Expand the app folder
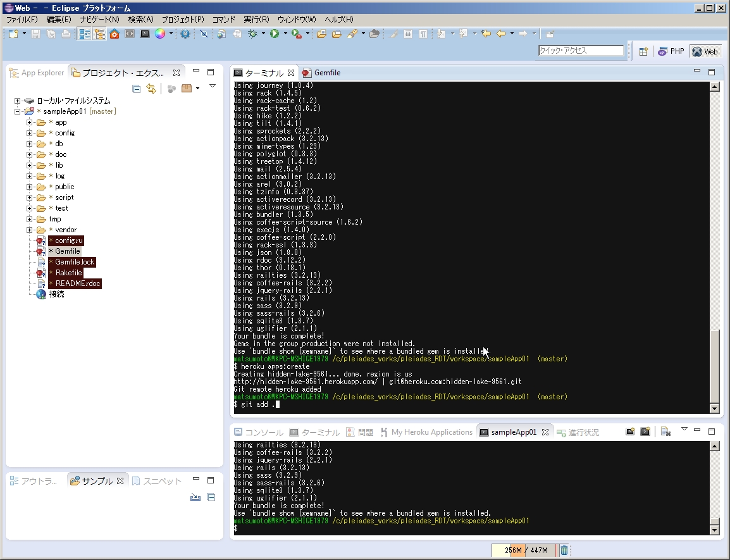 click(x=29, y=123)
